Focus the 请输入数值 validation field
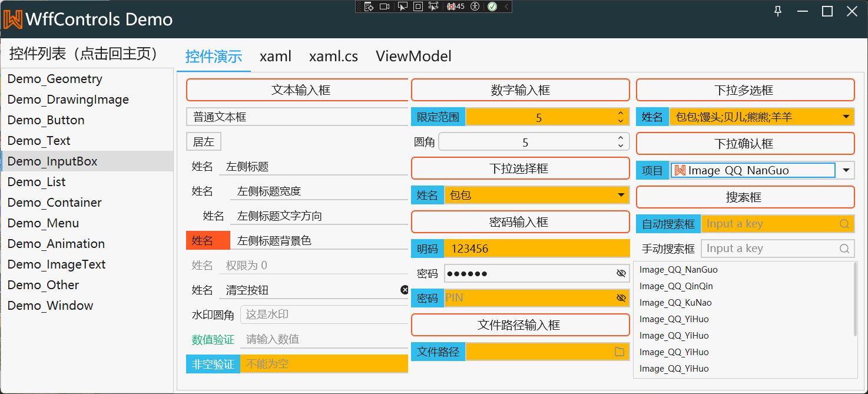Viewport: 868px width, 394px height. 324,339
